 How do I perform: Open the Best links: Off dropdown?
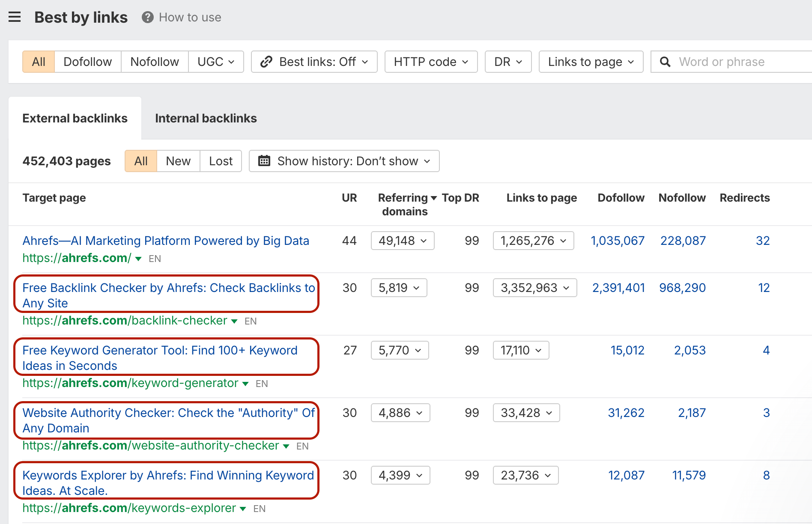point(314,62)
